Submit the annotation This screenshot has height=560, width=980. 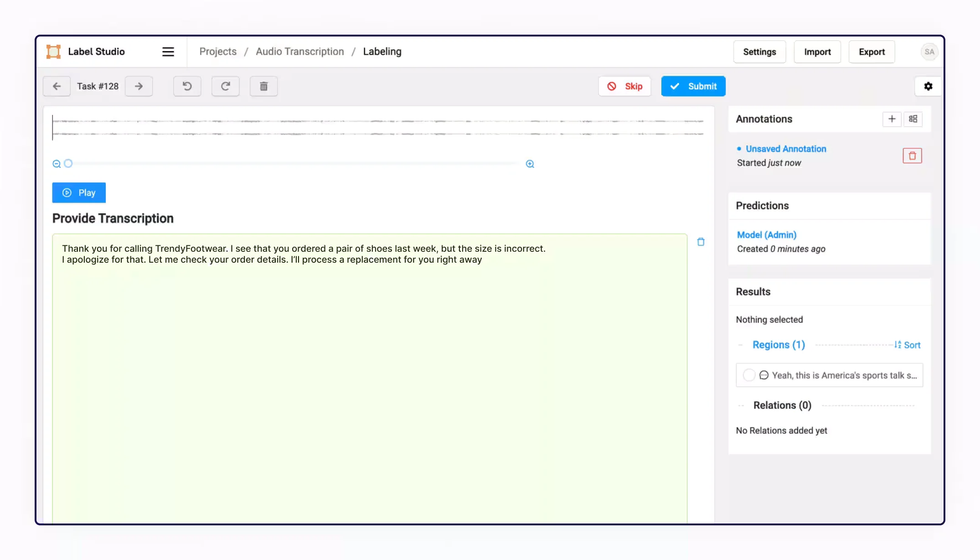tap(693, 86)
